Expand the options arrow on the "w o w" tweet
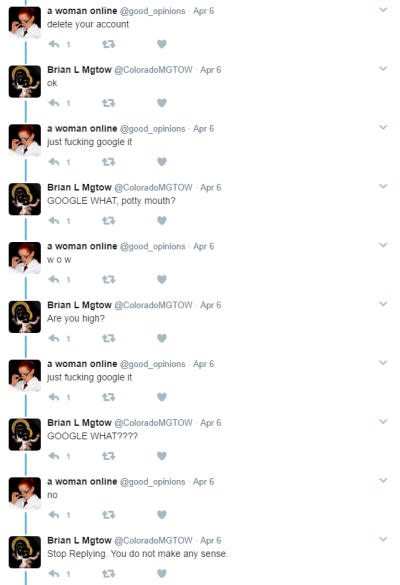The width and height of the screenshot is (400, 585). [383, 245]
